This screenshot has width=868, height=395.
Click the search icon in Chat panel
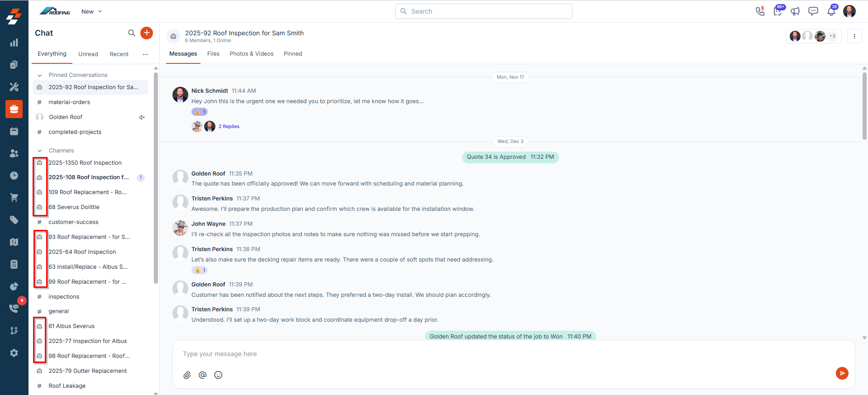(132, 33)
